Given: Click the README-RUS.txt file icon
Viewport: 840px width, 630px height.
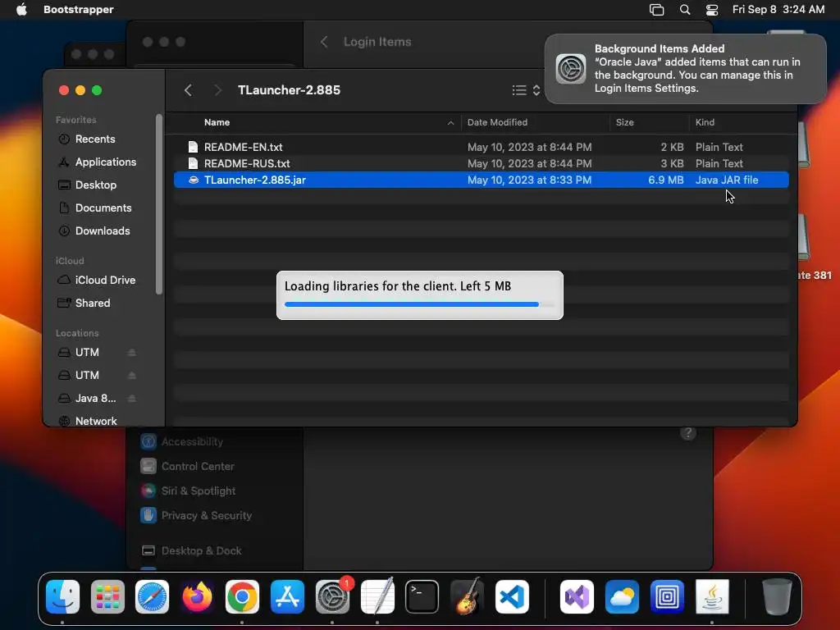Looking at the screenshot, I should tap(194, 163).
